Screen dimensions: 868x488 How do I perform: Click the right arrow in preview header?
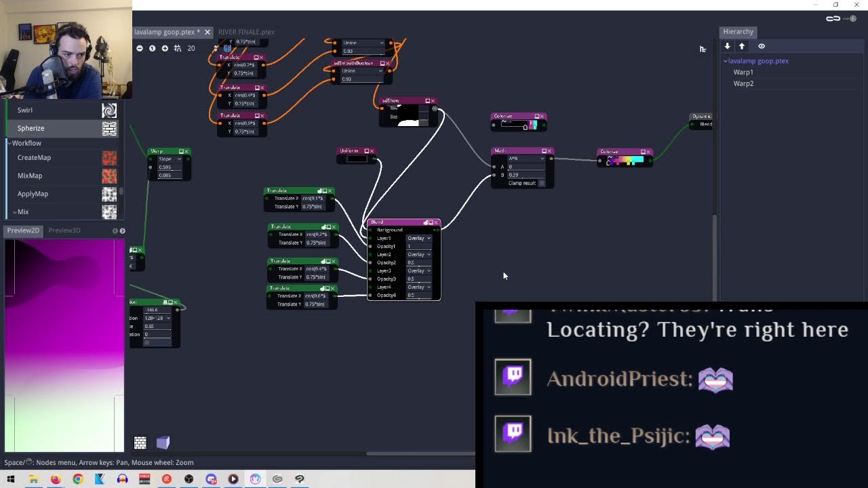[122, 231]
